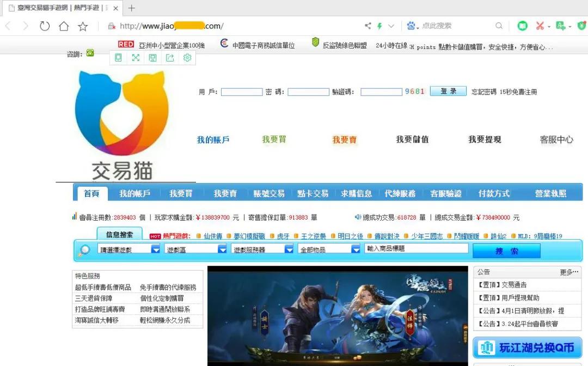588x366 pixels.
Task: Click the 登 录 login button
Action: 448,91
